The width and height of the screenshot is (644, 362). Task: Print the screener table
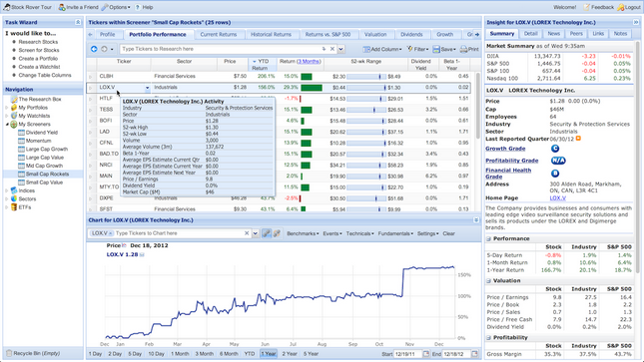(x=469, y=49)
